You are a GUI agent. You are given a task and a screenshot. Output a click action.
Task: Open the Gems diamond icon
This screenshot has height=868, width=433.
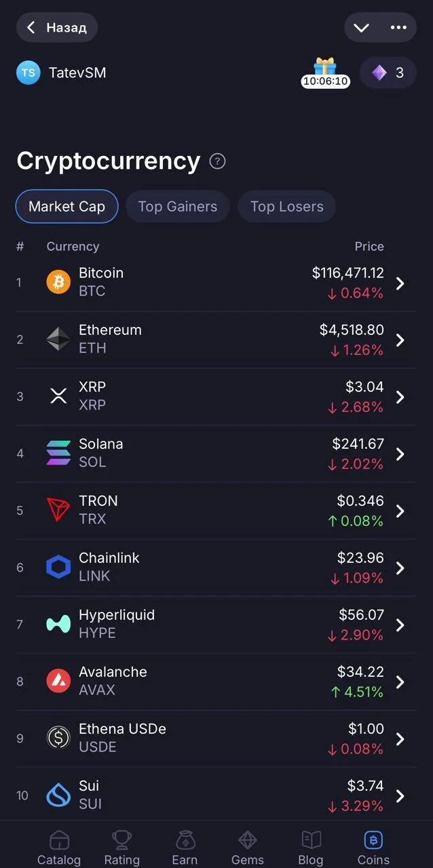[x=248, y=841]
